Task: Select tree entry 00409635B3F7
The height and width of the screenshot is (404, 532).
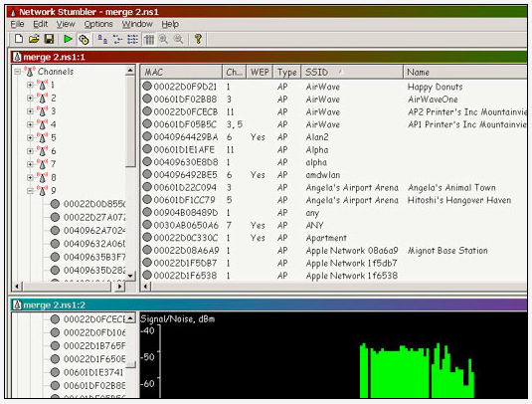Action: coord(94,257)
